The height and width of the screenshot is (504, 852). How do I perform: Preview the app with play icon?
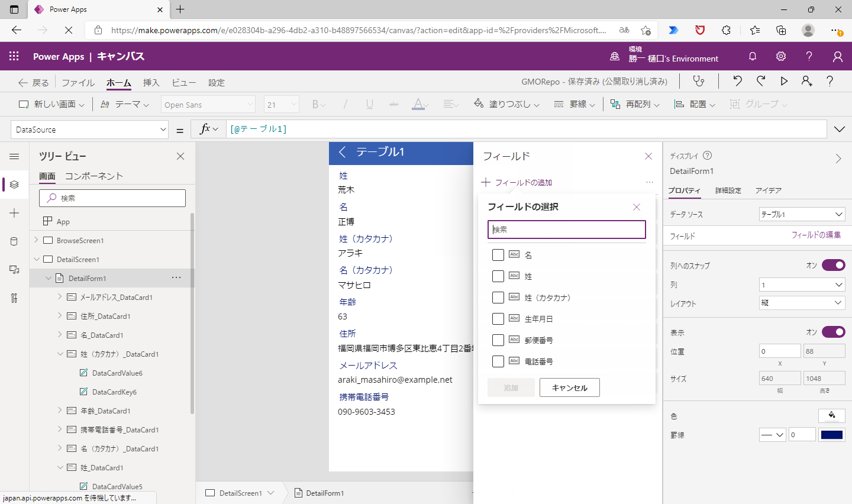click(x=784, y=81)
